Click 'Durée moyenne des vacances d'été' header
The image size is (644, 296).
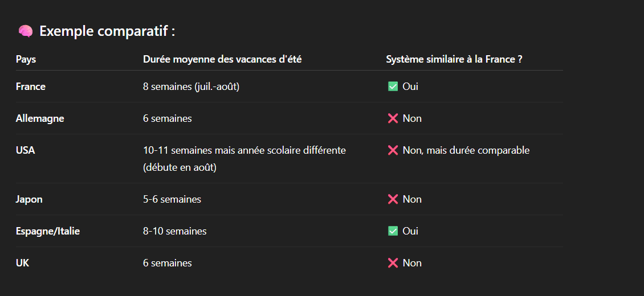[222, 59]
